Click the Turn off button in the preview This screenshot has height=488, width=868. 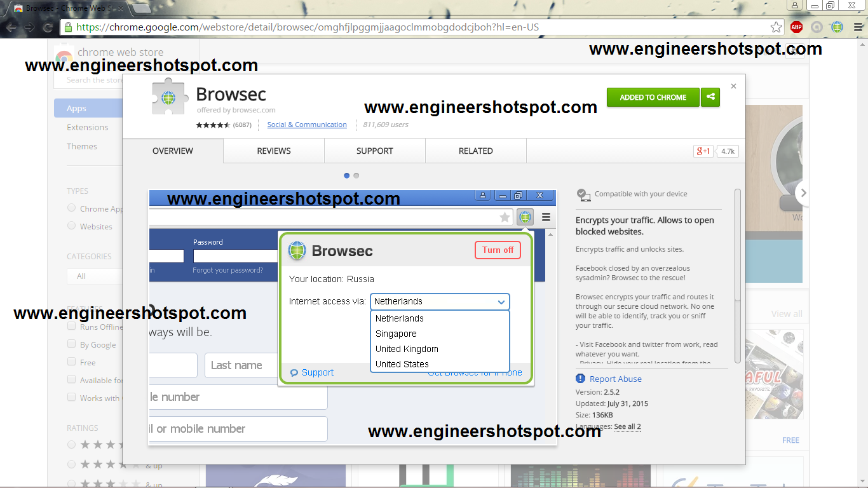coord(498,250)
